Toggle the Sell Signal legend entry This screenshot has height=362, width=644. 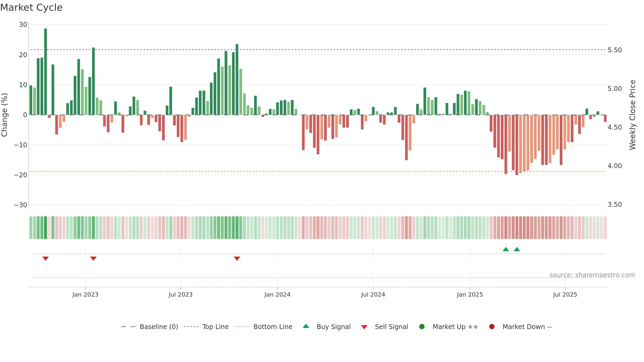pos(385,327)
